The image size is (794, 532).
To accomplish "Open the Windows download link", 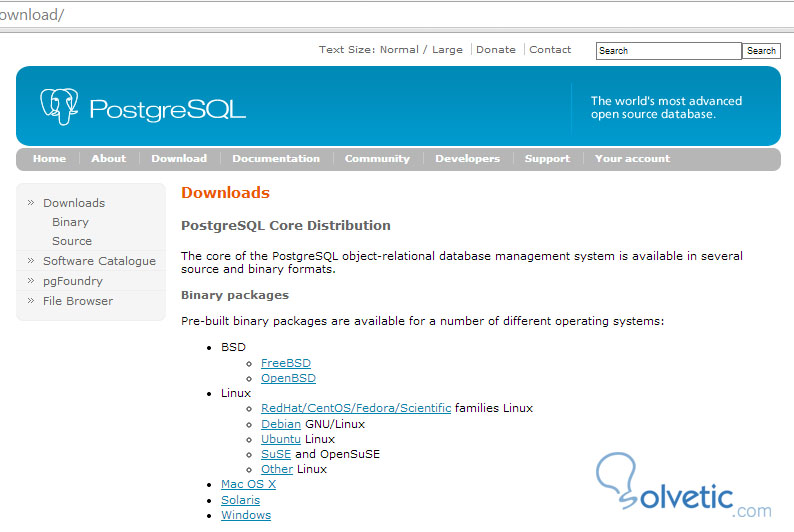I will click(246, 515).
